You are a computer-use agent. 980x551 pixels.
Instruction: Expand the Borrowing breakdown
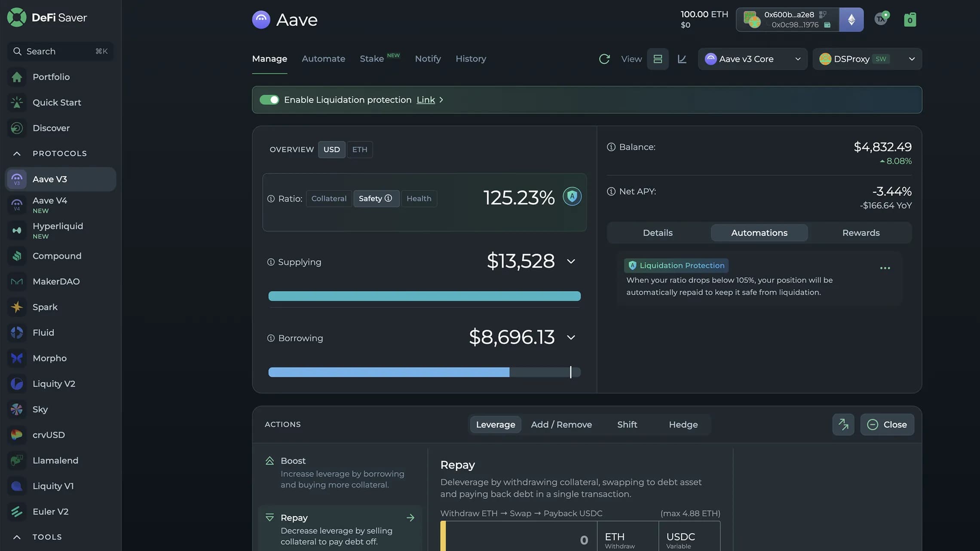pos(571,338)
